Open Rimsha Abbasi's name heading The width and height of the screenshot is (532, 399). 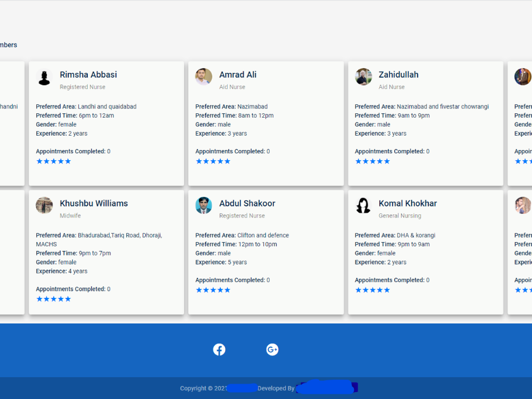click(x=88, y=74)
